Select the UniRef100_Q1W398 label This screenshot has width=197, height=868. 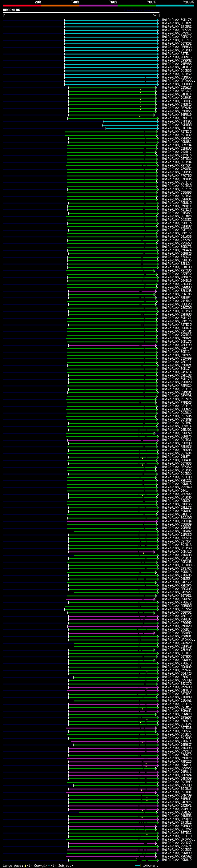click(176, 748)
